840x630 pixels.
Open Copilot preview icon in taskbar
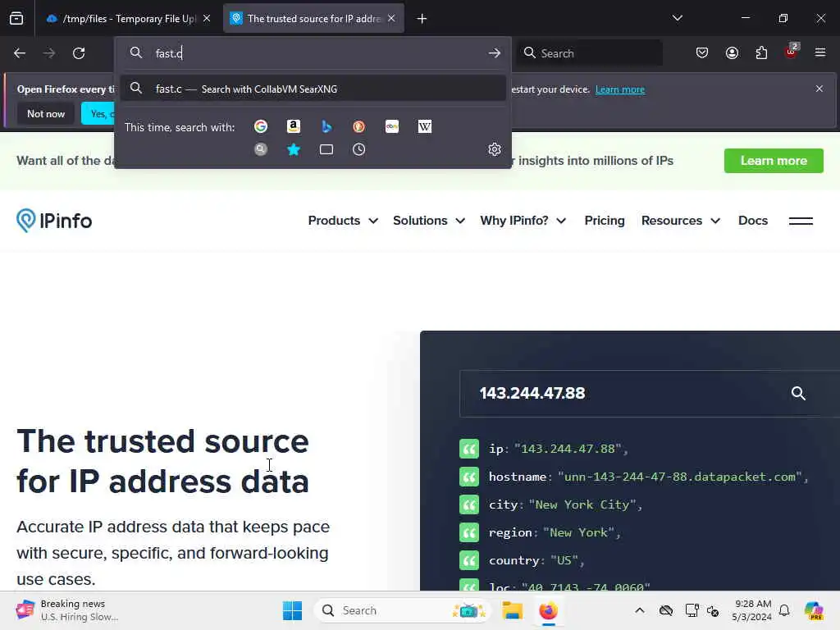(815, 610)
